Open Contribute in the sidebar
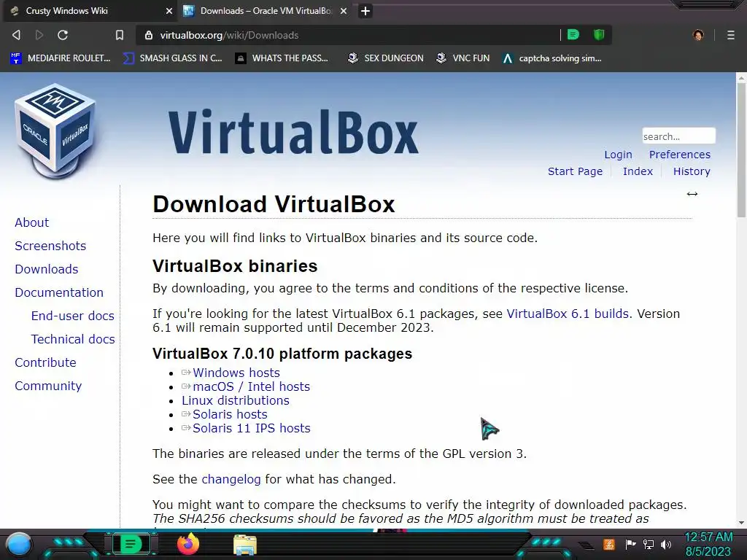The width and height of the screenshot is (747, 560). 45,362
